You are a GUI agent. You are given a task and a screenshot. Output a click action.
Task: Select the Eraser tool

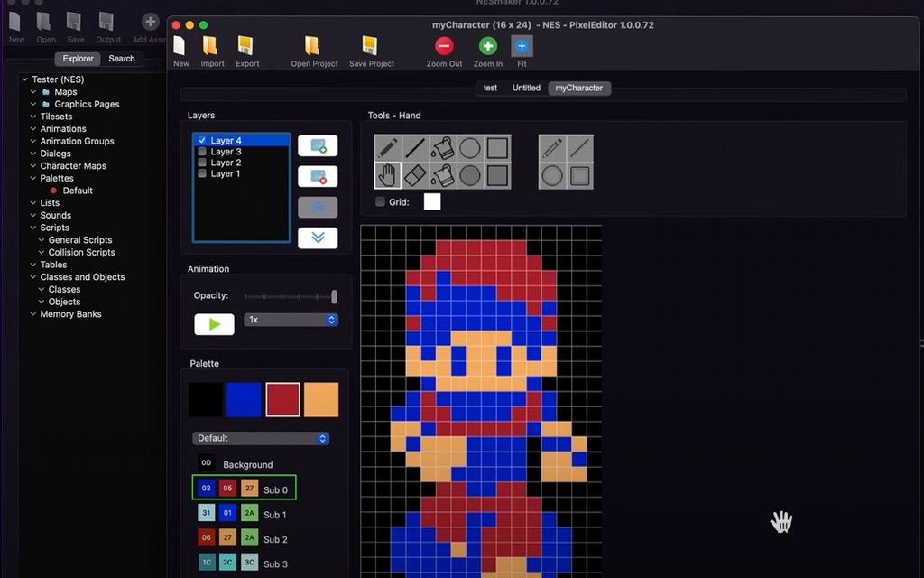point(415,174)
